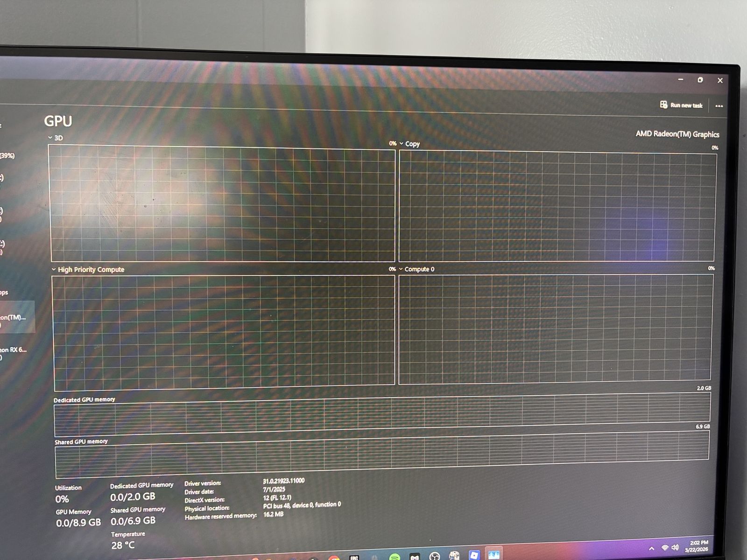Viewport: 747px width, 560px height.
Task: Open the Wi-Fi network tray icon
Action: (665, 547)
